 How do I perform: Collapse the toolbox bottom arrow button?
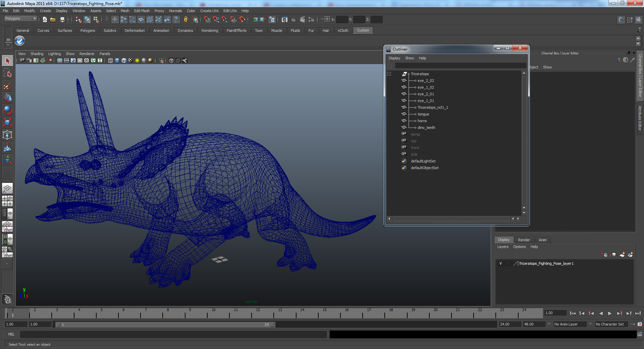pos(7,264)
